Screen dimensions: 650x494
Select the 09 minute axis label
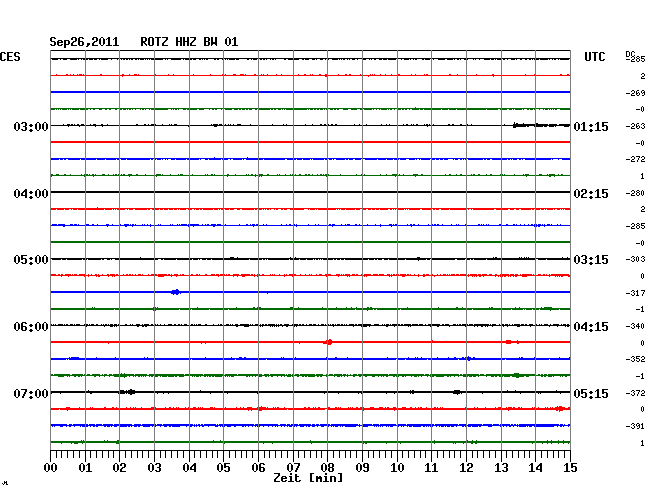point(362,468)
